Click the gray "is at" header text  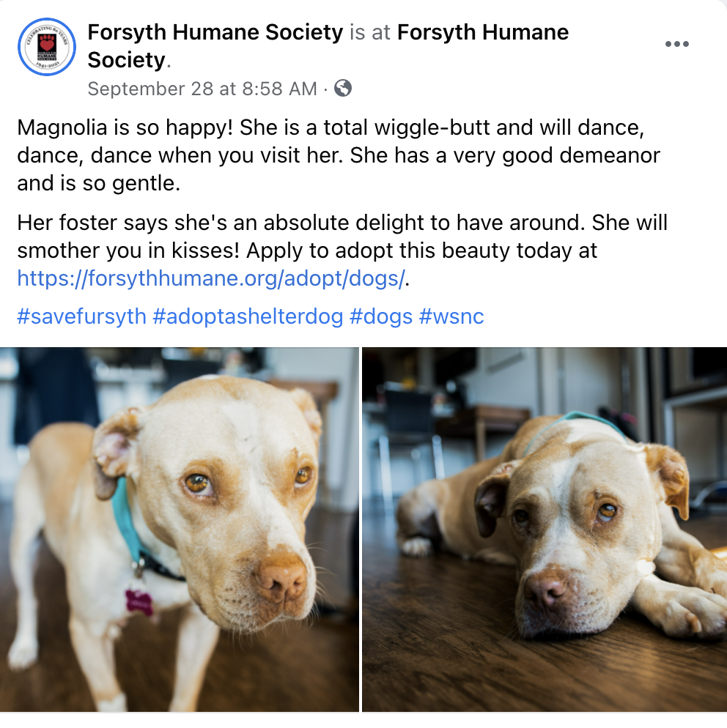pyautogui.click(x=370, y=32)
